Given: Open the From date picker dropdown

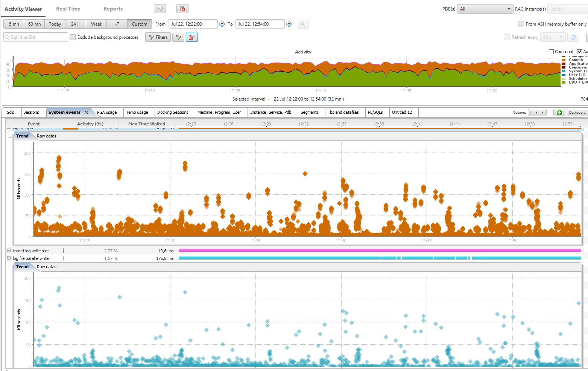Looking at the screenshot, I should coord(222,24).
